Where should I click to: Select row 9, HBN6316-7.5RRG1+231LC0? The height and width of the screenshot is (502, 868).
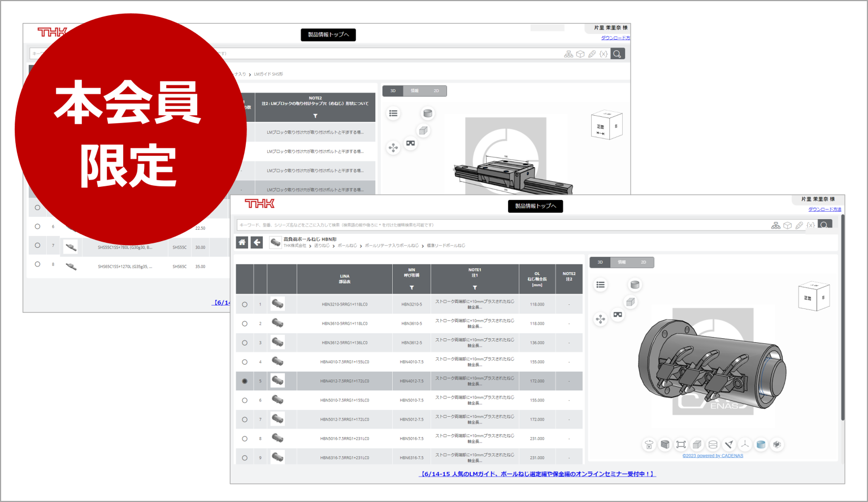click(245, 457)
